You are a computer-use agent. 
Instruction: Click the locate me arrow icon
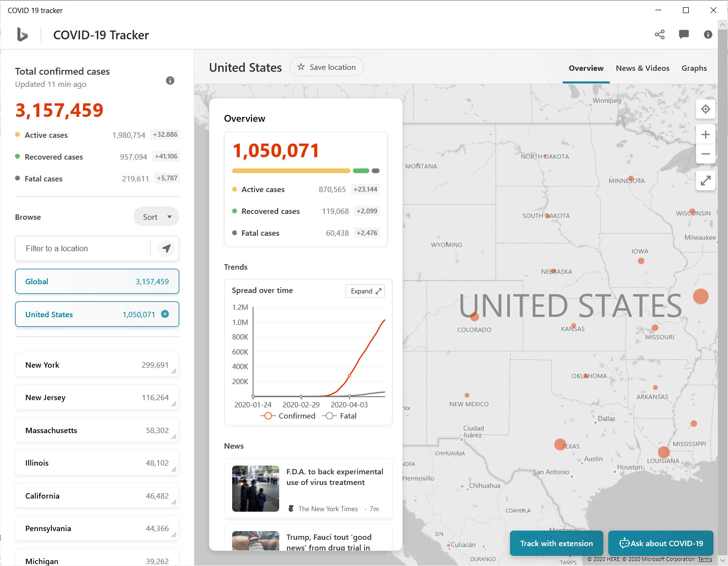pyautogui.click(x=166, y=249)
